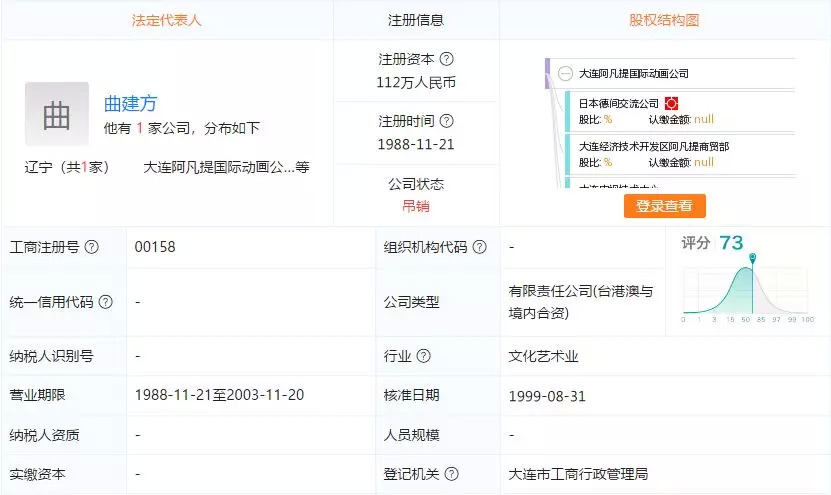Click registration number value 00158
Viewport: 831px width, 495px height.
(x=155, y=247)
